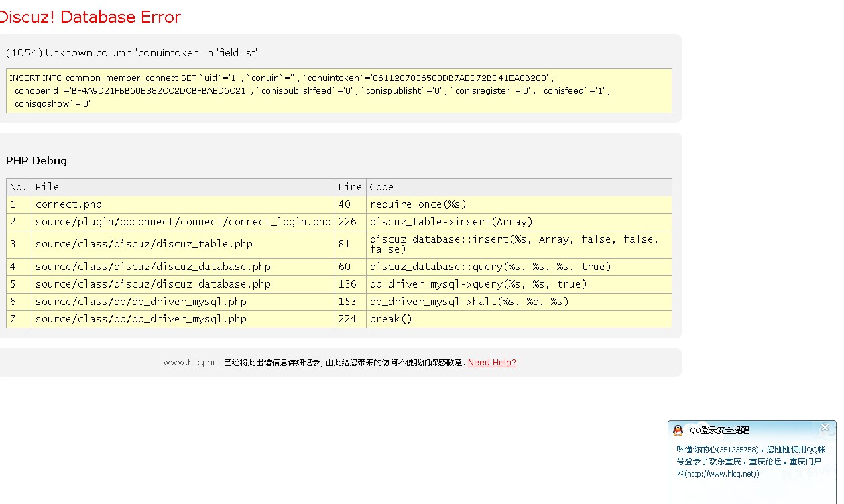Click the PHP Debug section heading
The height and width of the screenshot is (504, 844).
tap(36, 161)
